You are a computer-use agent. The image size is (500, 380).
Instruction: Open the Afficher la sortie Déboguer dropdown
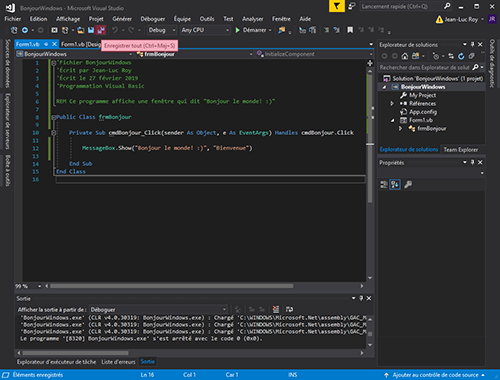coord(158,309)
